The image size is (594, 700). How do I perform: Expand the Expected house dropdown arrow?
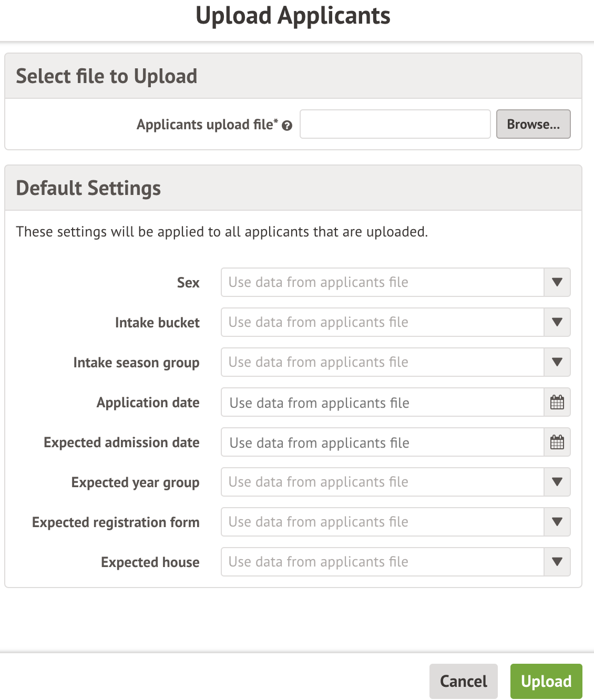point(557,562)
